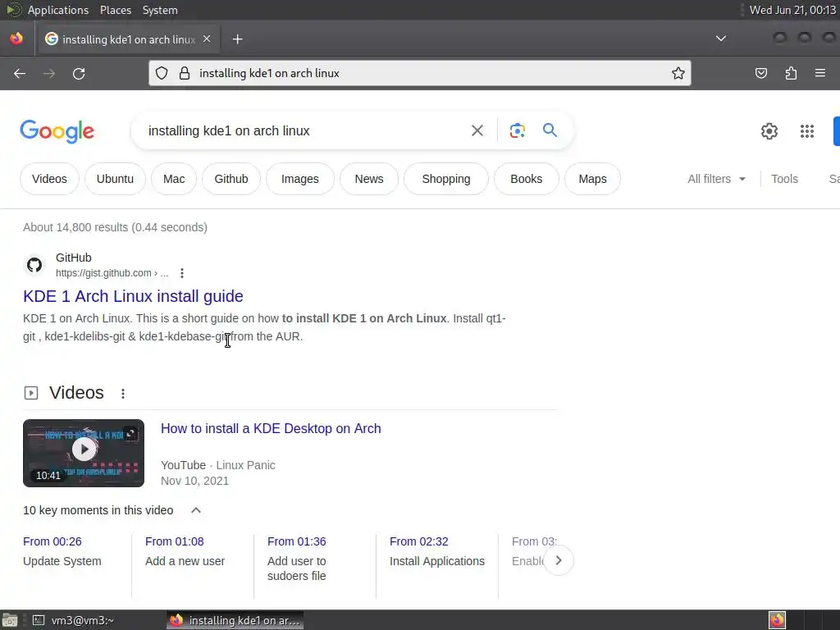840x630 pixels.
Task: Search by image with Google Lens
Action: [x=517, y=130]
